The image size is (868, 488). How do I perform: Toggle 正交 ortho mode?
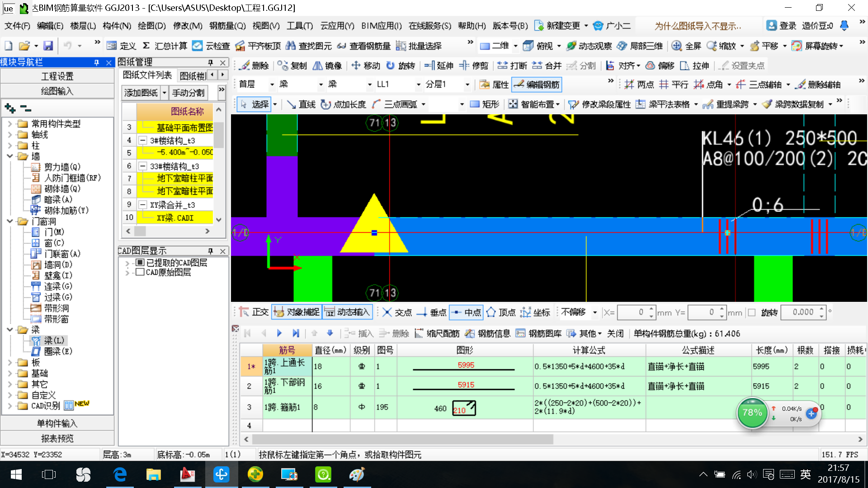254,312
